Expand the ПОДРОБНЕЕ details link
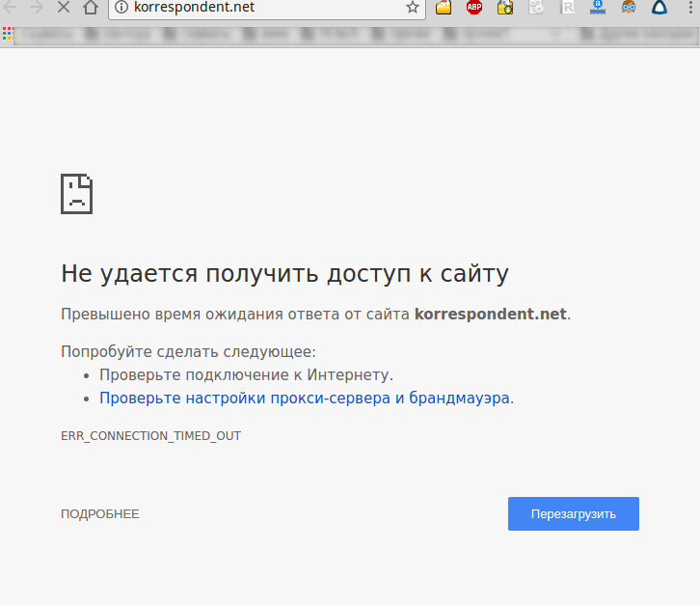The width and height of the screenshot is (700, 605). point(100,514)
